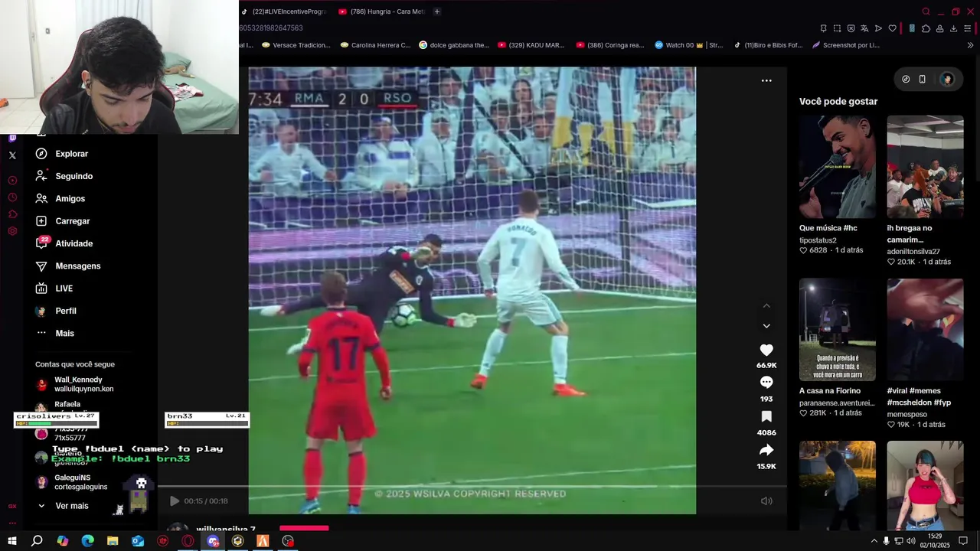Click the pin icon in browser toolbar
980x551 pixels.
[823, 28]
